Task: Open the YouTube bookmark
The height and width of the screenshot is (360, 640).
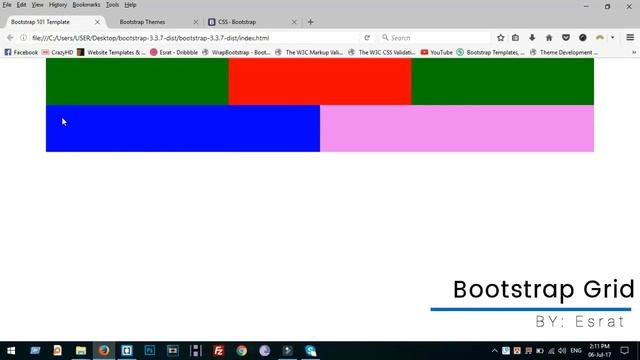Action: [x=437, y=52]
